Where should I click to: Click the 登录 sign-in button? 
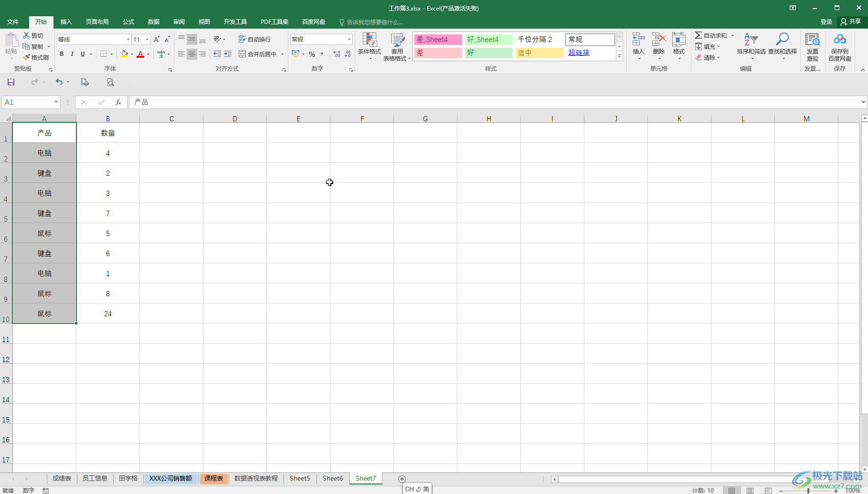pos(826,21)
